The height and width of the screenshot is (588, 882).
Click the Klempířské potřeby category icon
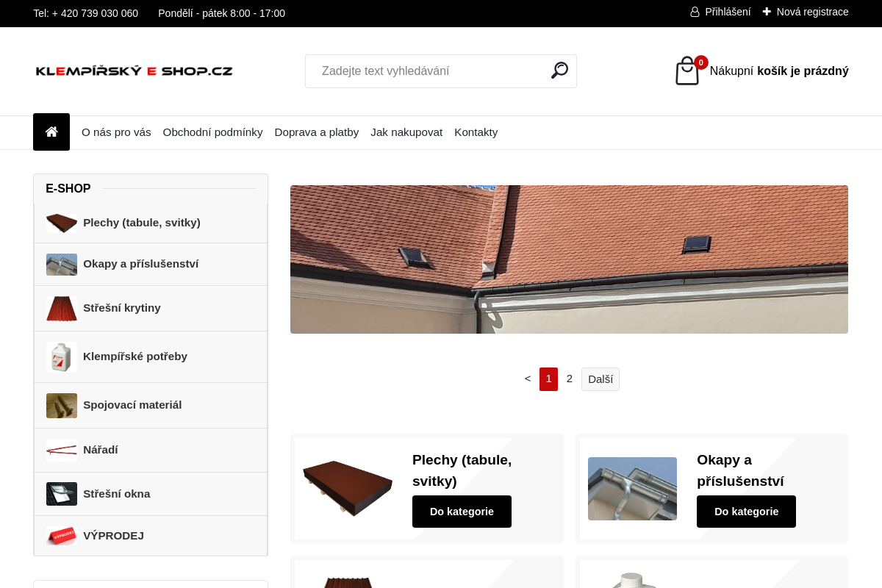tap(61, 356)
